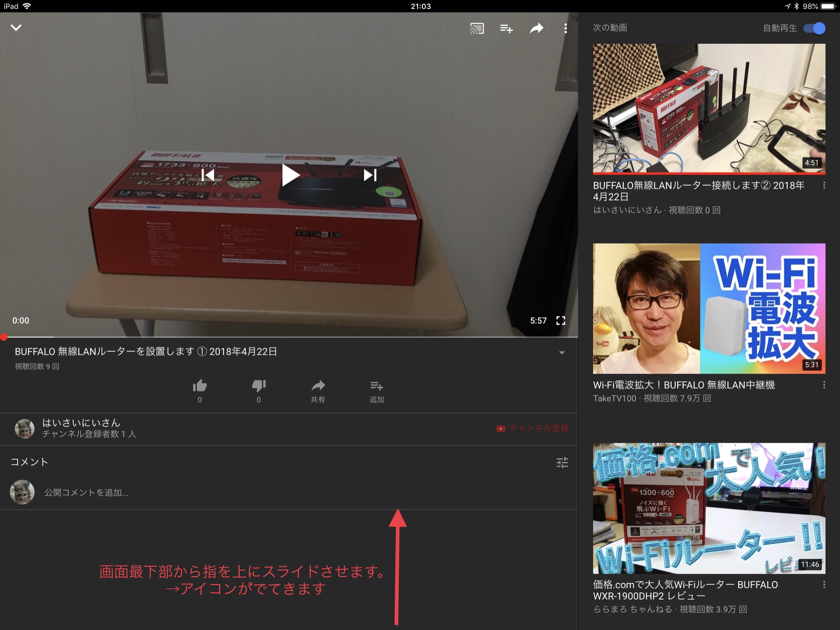840x630 pixels.
Task: Tap チャンネル登録者数 1 人 subscriber count
Action: 89,434
